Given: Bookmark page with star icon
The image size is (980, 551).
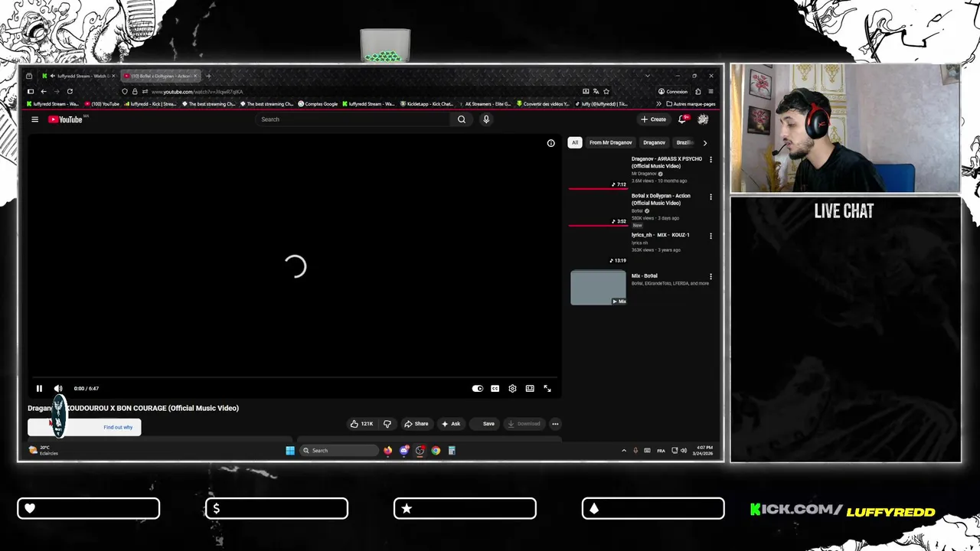Looking at the screenshot, I should click(606, 92).
